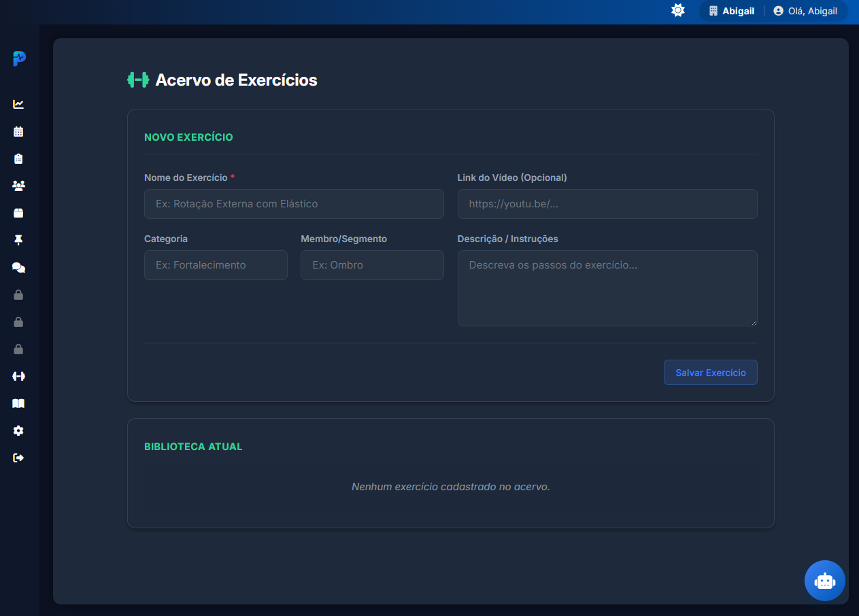The image size is (859, 616).
Task: Open the box icon in the sidebar
Action: (18, 213)
